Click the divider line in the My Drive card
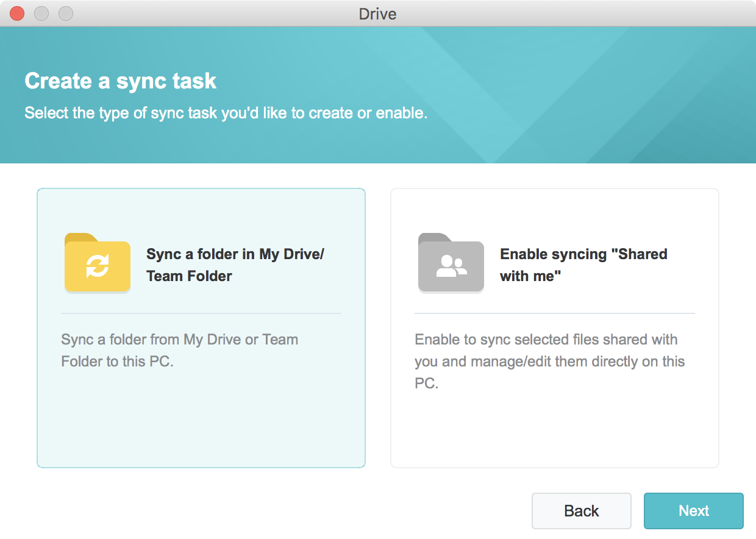Viewport: 756px width, 539px height. pos(201,313)
